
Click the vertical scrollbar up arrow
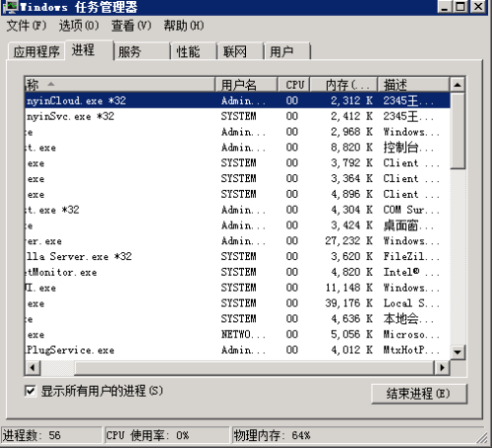[x=458, y=85]
